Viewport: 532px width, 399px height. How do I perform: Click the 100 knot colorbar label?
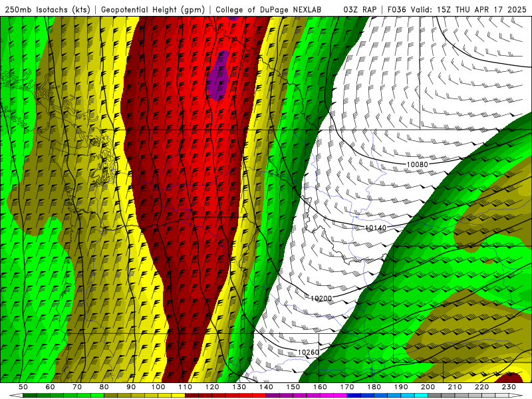158,387
